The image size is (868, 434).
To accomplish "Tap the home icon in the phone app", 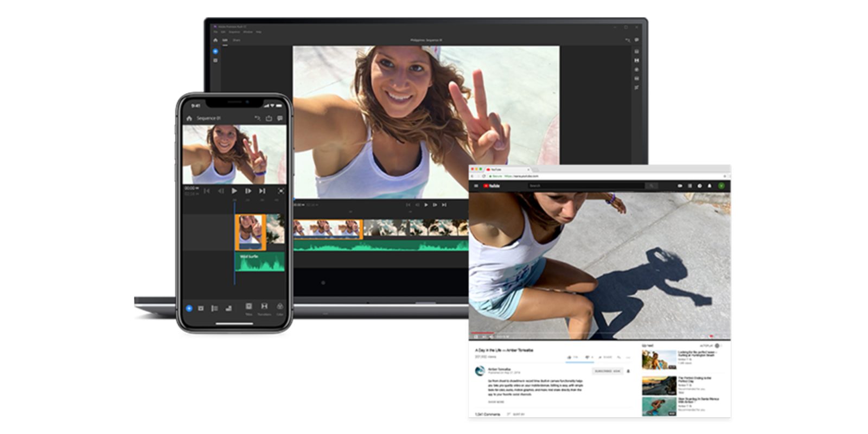I will (189, 118).
